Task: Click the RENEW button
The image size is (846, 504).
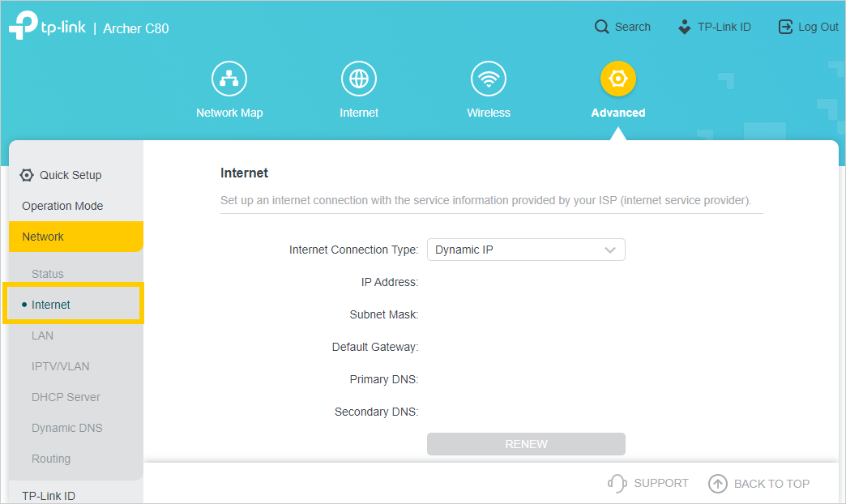Action: pyautogui.click(x=526, y=444)
